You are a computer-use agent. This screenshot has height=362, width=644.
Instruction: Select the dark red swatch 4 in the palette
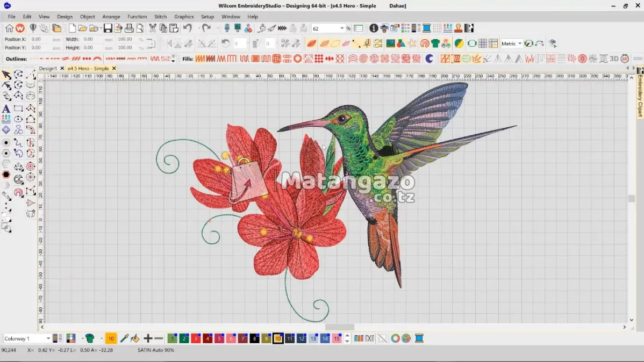pos(206,338)
